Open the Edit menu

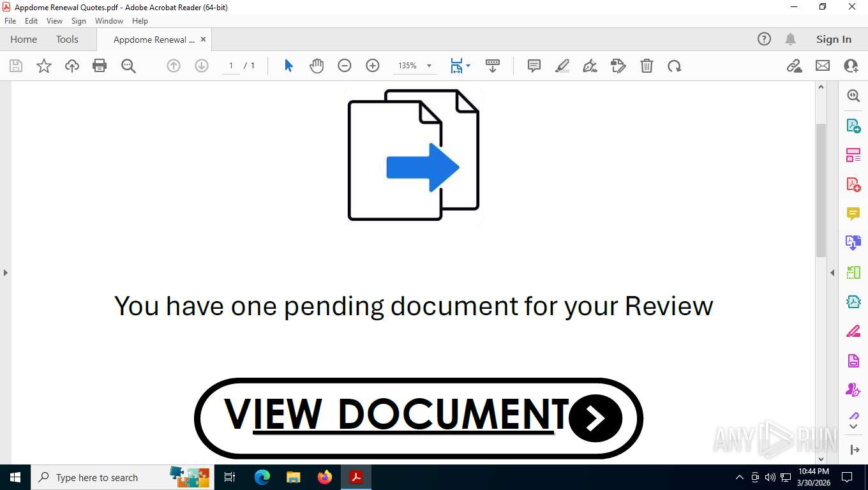click(x=31, y=21)
